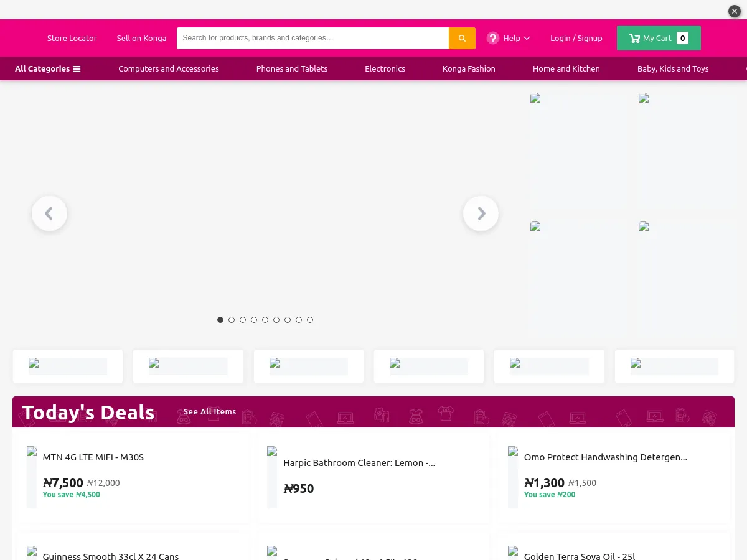The width and height of the screenshot is (747, 560).
Task: Open the Sell on Konga page
Action: tap(141, 38)
